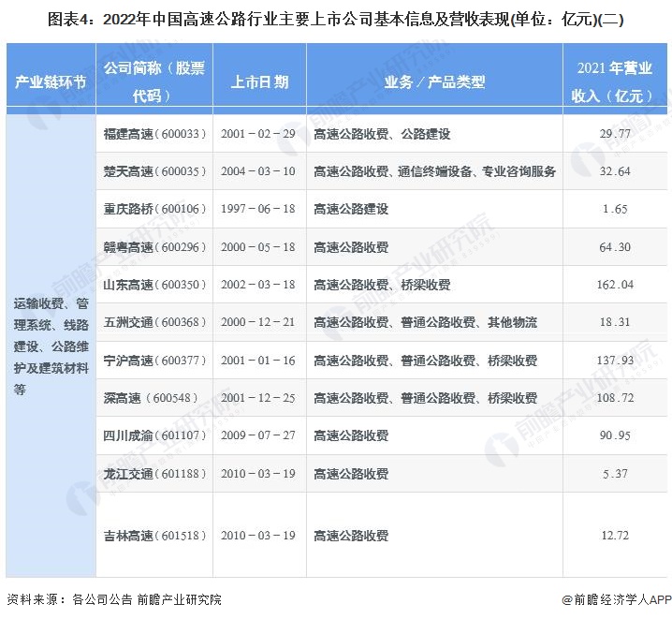This screenshot has width=672, height=619.
Task: Click 宁沪高速's business type text
Action: click(425, 361)
